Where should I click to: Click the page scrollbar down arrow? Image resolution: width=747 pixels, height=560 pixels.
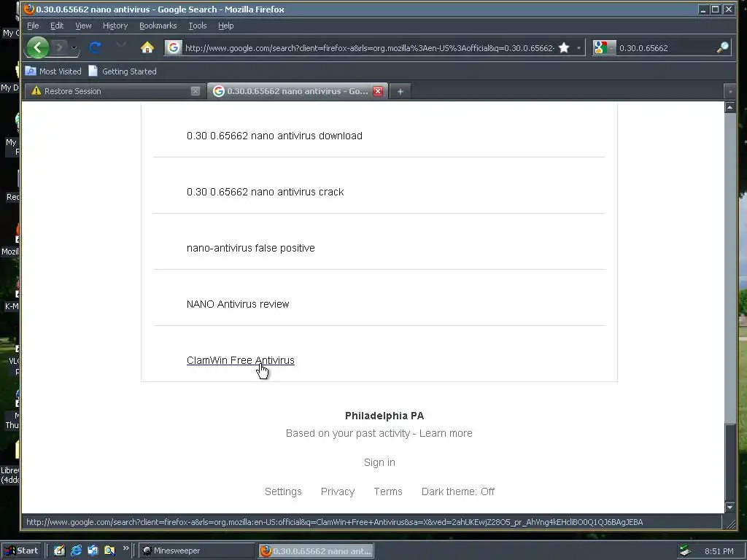click(729, 507)
